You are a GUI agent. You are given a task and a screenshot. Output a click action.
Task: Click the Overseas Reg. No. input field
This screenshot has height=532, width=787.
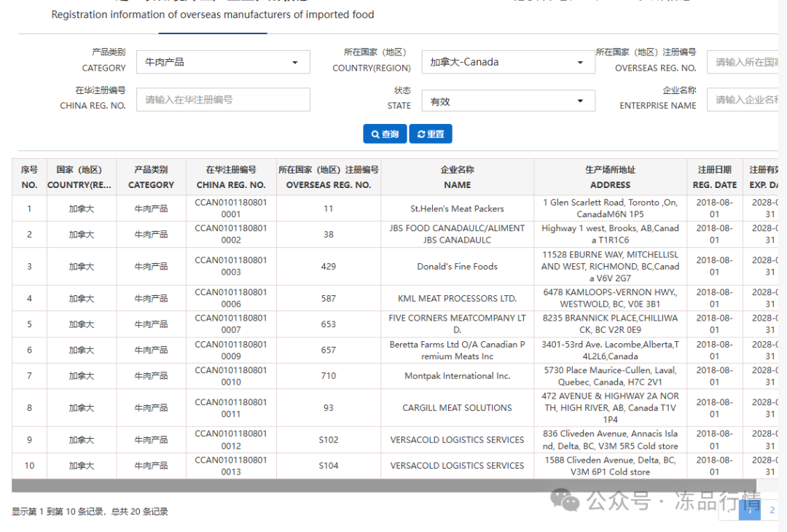[x=746, y=62]
